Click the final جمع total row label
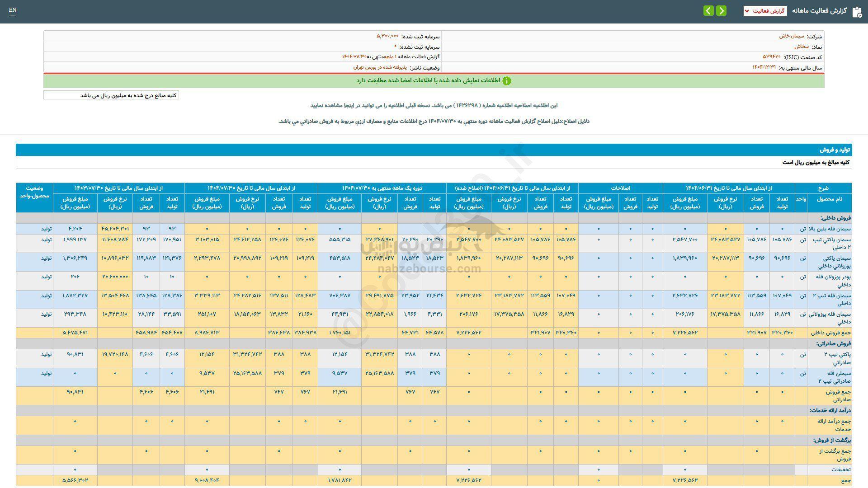The width and height of the screenshot is (868, 488). 846,481
